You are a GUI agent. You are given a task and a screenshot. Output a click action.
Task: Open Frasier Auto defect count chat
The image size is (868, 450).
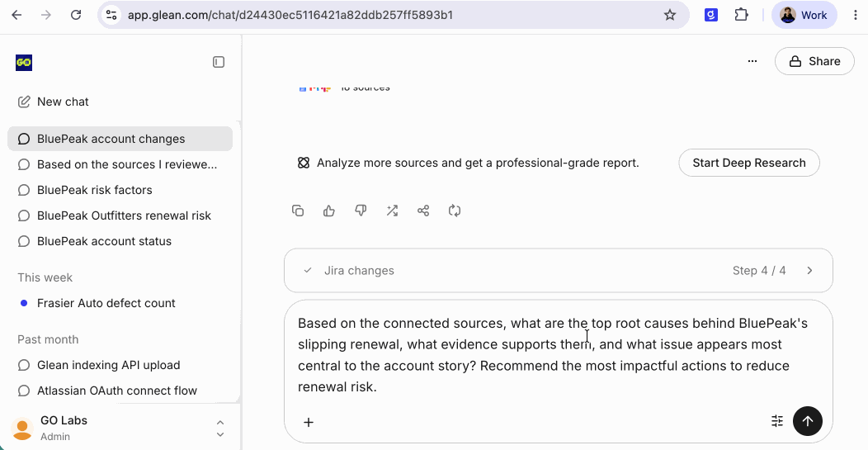[x=120, y=303]
